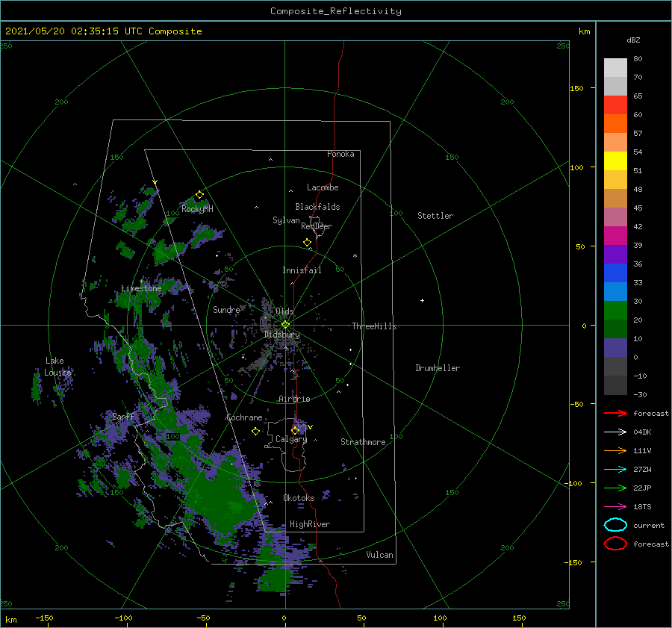Image resolution: width=672 pixels, height=628 pixels.
Task: Click the RockyMH label
Action: (197, 209)
